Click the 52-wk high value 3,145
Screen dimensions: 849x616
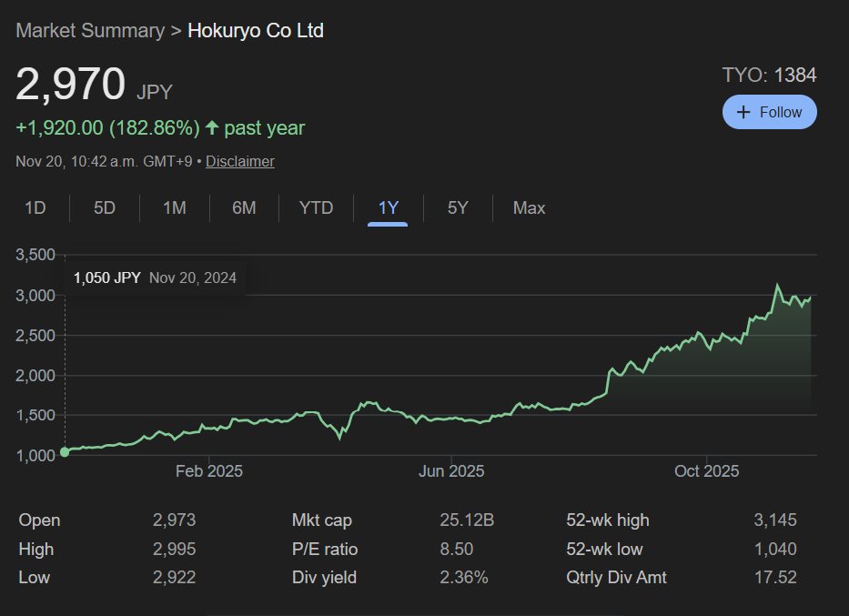[x=775, y=520]
